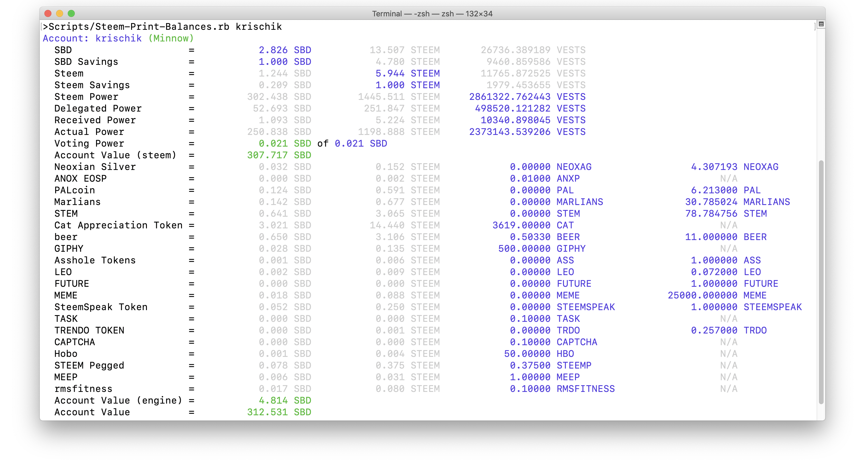Click '11.000000 BEER' staked value
This screenshot has height=469, width=868.
click(726, 237)
